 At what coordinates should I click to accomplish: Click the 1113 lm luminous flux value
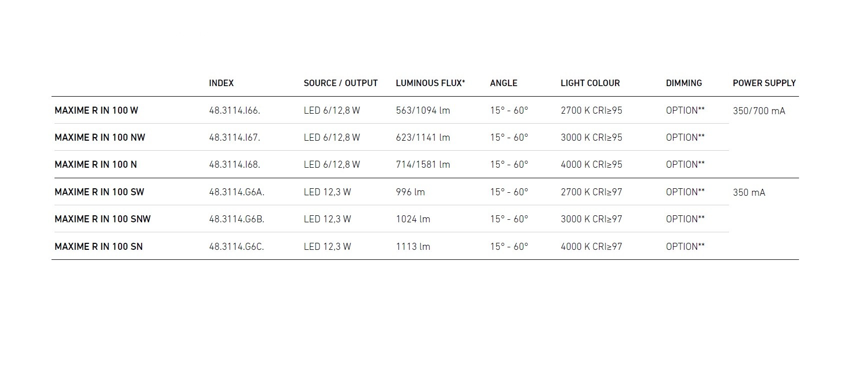click(412, 247)
